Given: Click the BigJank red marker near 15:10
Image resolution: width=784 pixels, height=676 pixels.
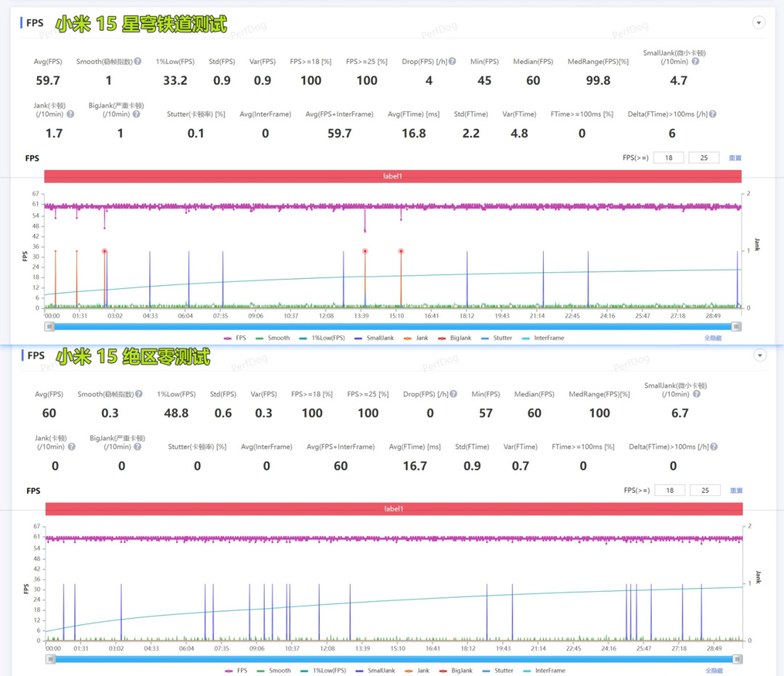Looking at the screenshot, I should click(401, 251).
